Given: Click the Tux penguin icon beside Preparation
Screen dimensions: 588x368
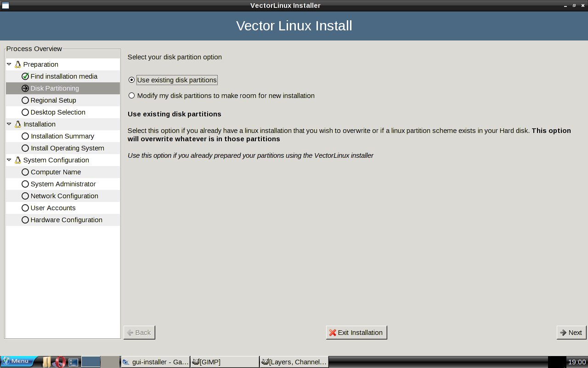Looking at the screenshot, I should (x=18, y=64).
